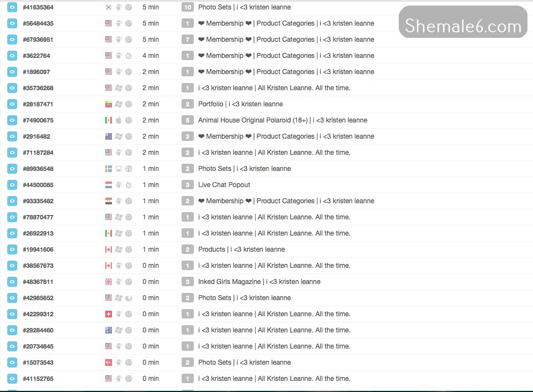Open visitor ID #1896097

coord(36,72)
